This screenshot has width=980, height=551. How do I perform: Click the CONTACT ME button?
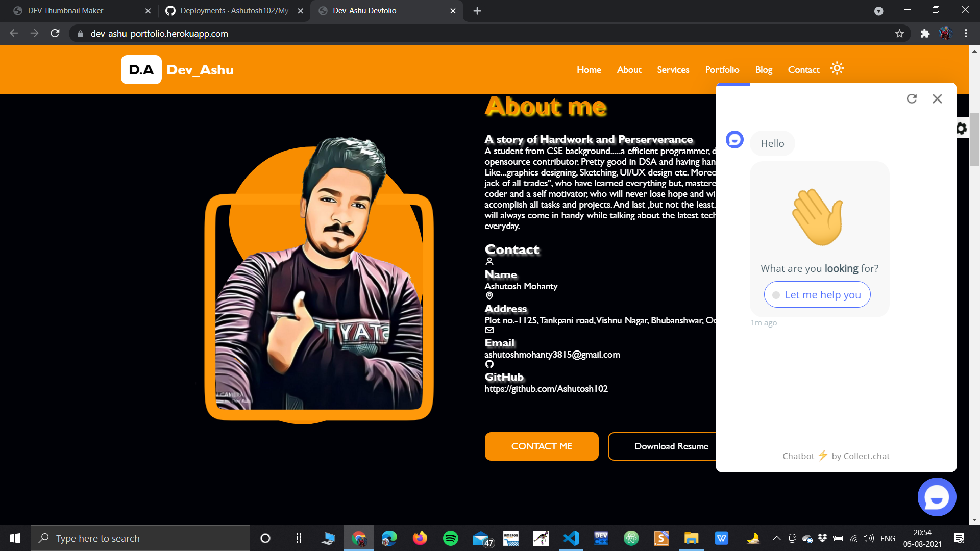(x=541, y=446)
